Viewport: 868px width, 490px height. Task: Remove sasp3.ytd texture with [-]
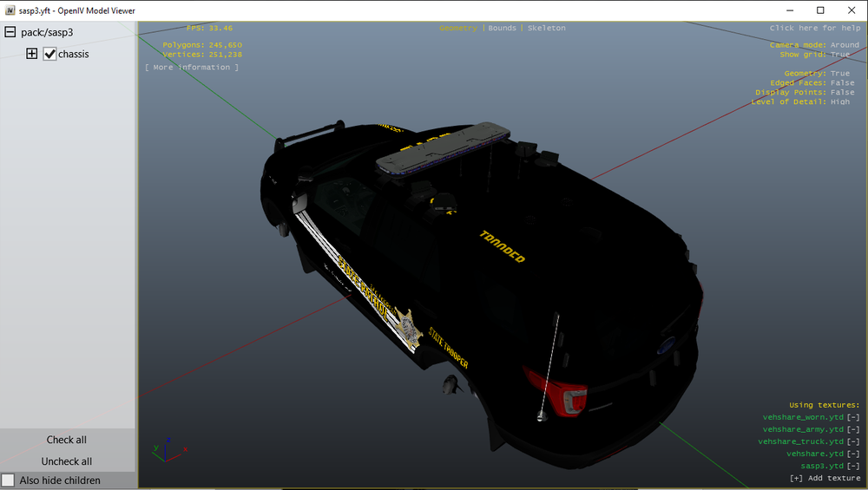853,466
